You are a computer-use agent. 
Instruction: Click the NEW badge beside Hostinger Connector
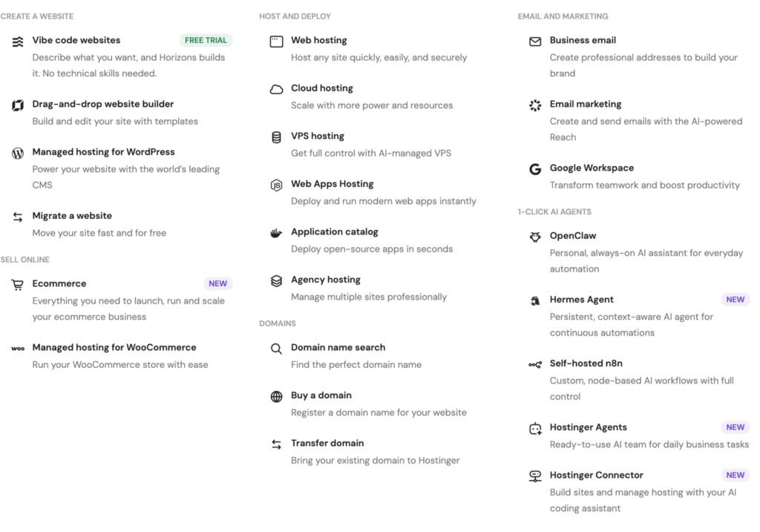point(735,475)
